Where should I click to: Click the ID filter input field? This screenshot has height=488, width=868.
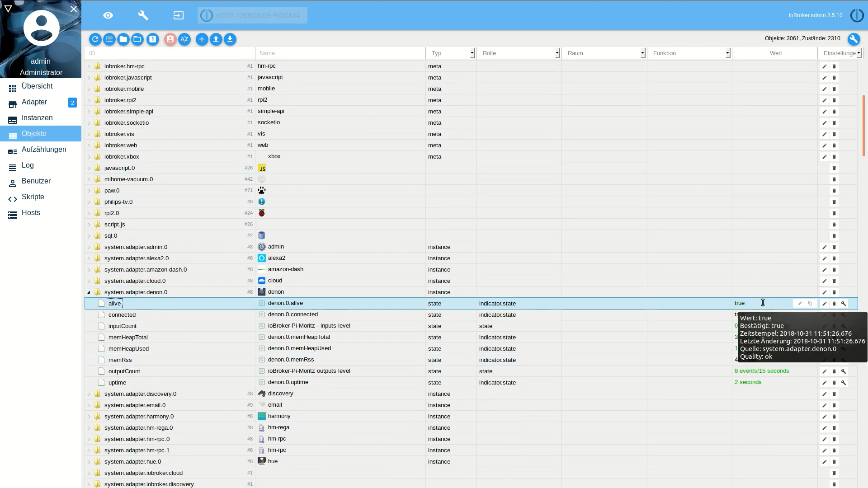(170, 53)
